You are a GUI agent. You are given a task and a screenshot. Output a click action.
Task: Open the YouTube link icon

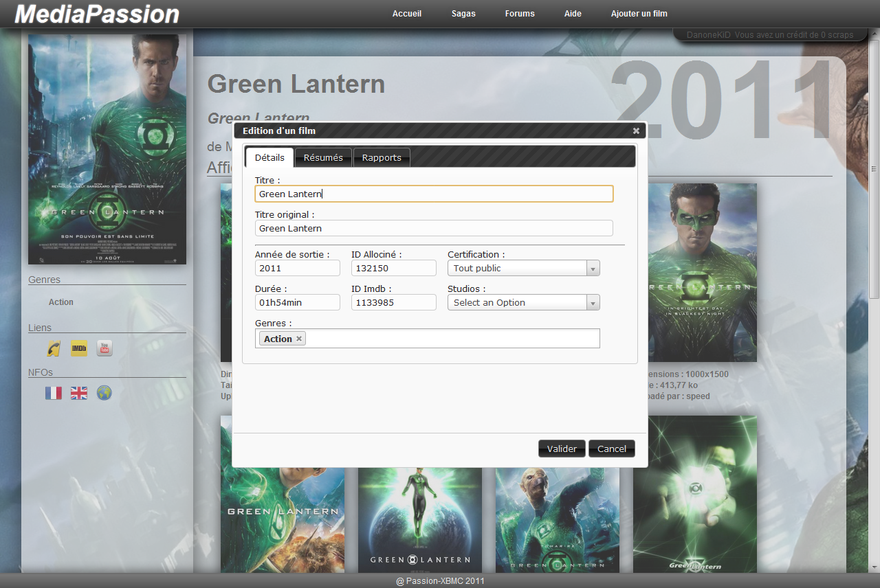pos(104,348)
